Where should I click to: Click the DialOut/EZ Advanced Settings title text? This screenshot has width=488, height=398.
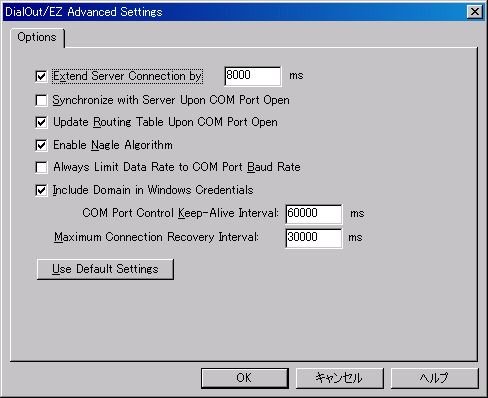84,12
